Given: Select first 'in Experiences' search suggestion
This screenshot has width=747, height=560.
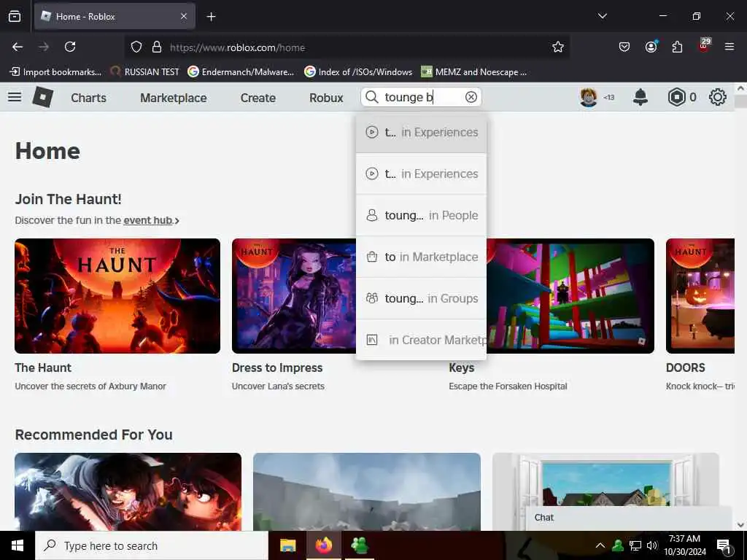Looking at the screenshot, I should [421, 133].
